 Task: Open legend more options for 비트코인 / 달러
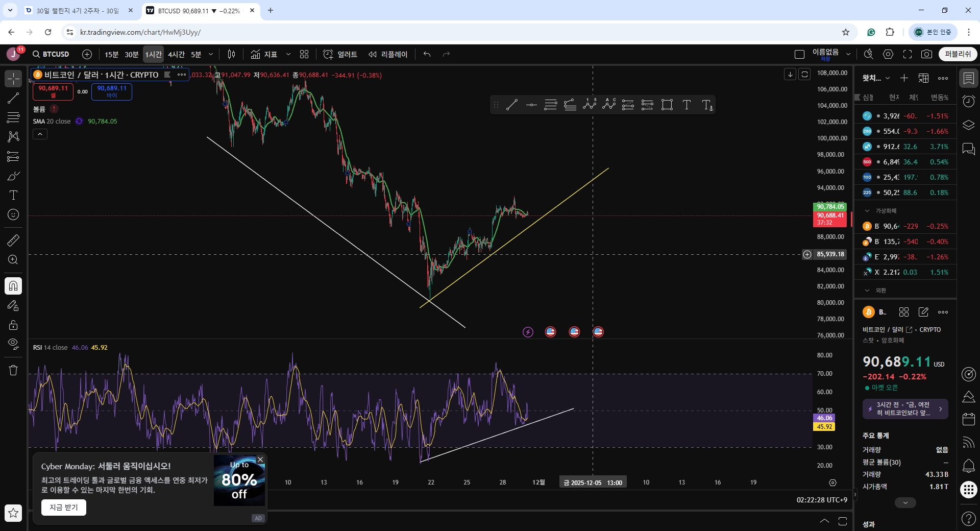point(182,75)
